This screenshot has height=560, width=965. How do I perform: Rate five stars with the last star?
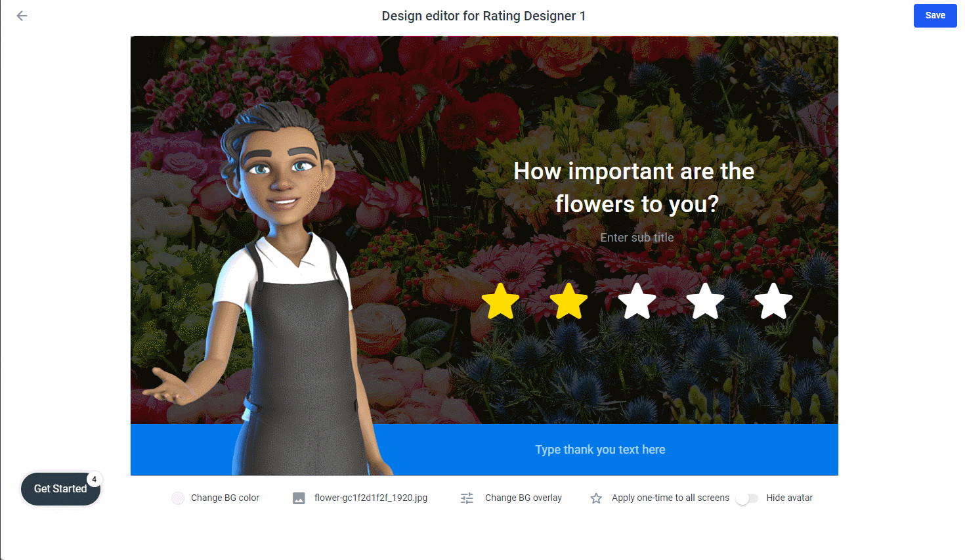point(774,301)
